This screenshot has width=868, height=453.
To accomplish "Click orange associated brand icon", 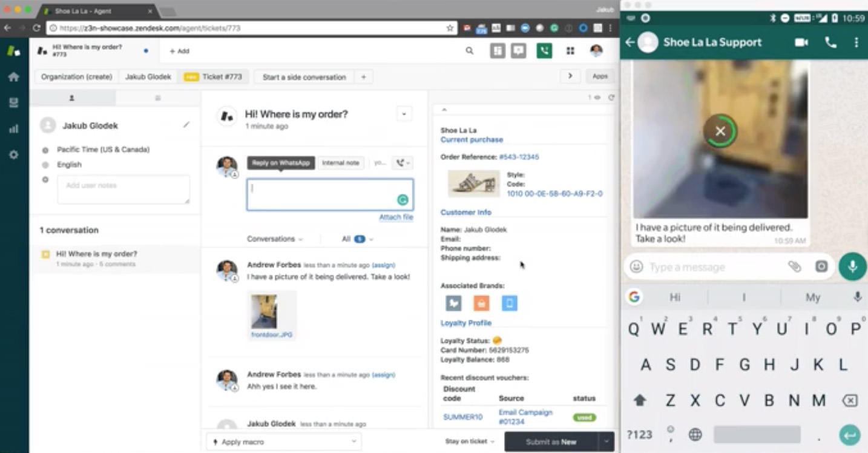I will [481, 303].
